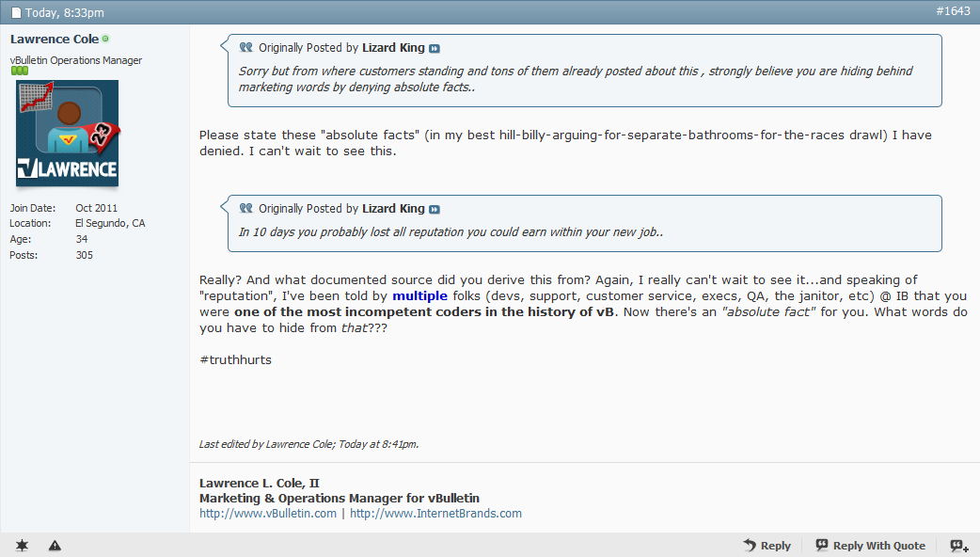980x557 pixels.
Task: Click the post document icon beside the timestamp
Action: (x=16, y=12)
